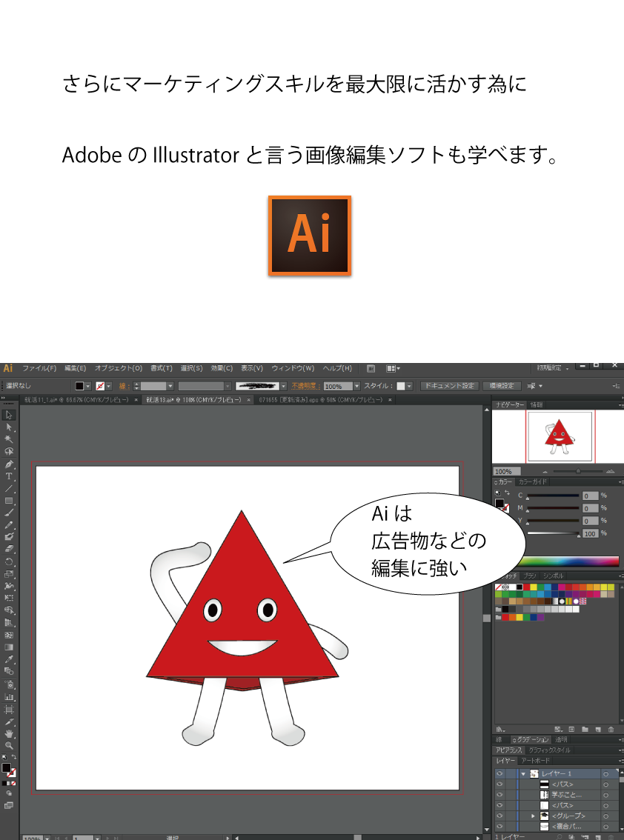Select the Selection tool arrow

(9, 415)
